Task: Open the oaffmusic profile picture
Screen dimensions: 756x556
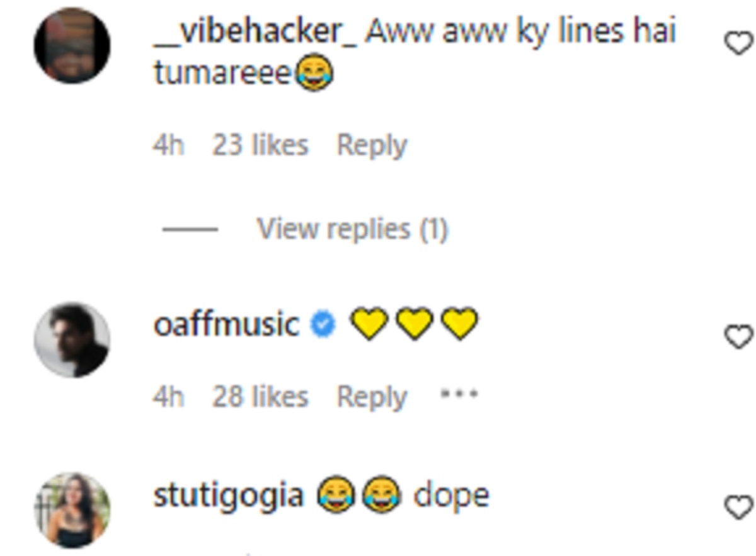Action: pos(72,340)
